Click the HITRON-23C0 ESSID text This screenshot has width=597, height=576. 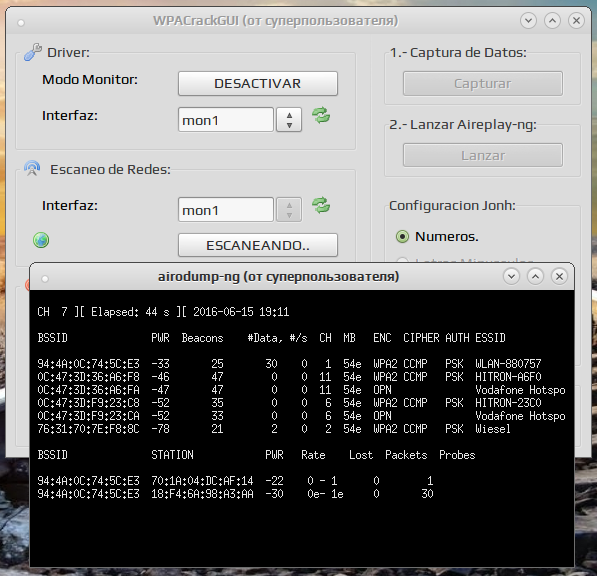(x=508, y=402)
